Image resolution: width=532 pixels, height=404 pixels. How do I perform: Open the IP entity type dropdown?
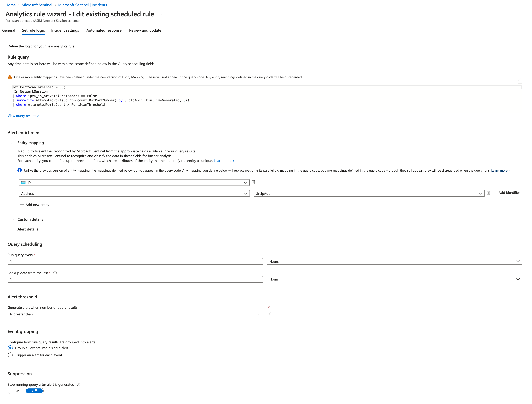click(x=134, y=183)
